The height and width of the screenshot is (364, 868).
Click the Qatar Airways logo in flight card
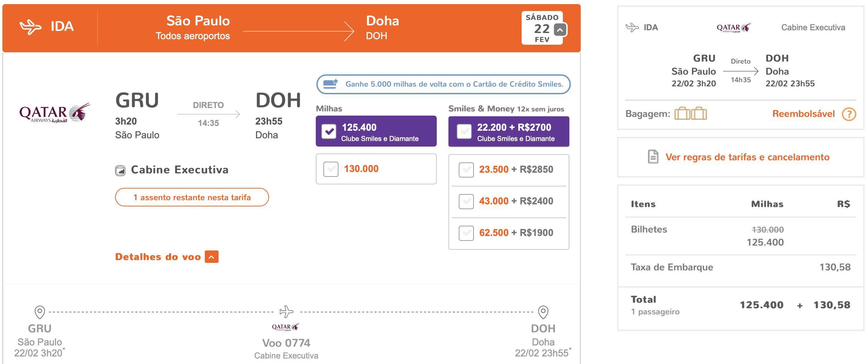point(55,113)
